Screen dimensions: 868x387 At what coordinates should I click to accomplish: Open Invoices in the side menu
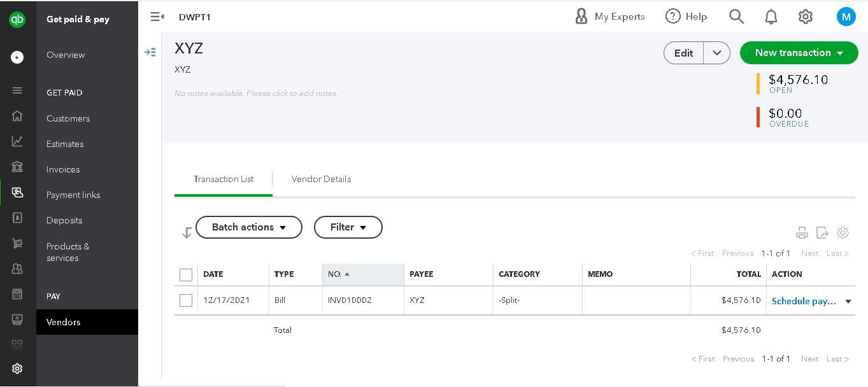(x=63, y=169)
